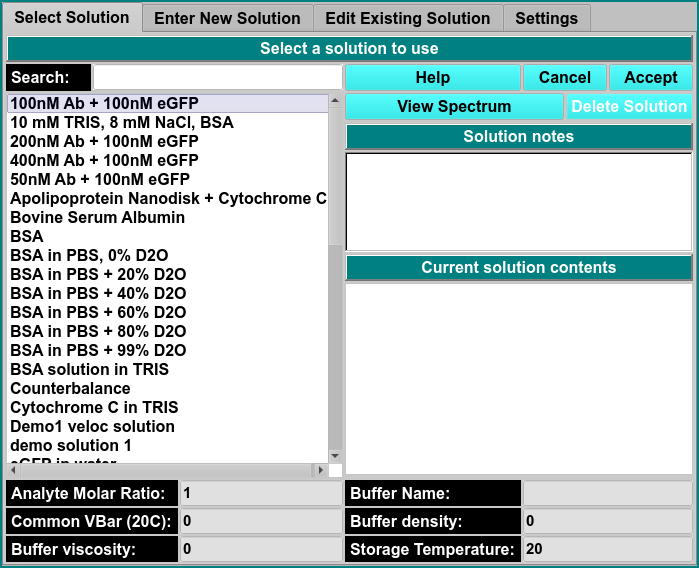This screenshot has width=699, height=568.
Task: Click left arrow of horizontal scrollbar
Action: 12,470
